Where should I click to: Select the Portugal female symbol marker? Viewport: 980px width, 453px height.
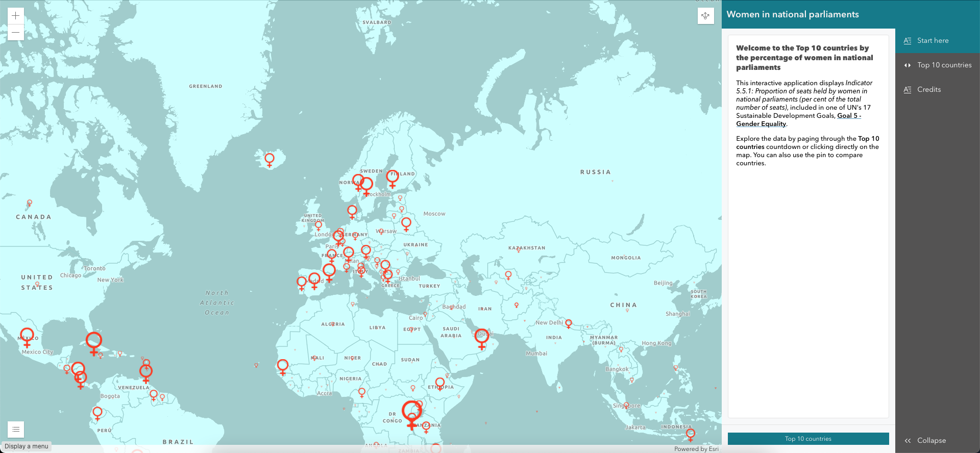(x=302, y=284)
